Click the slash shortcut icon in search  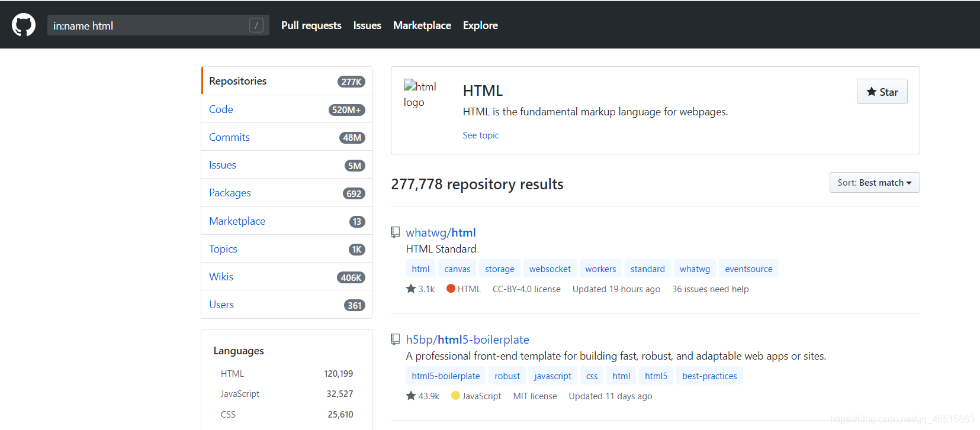pyautogui.click(x=256, y=25)
